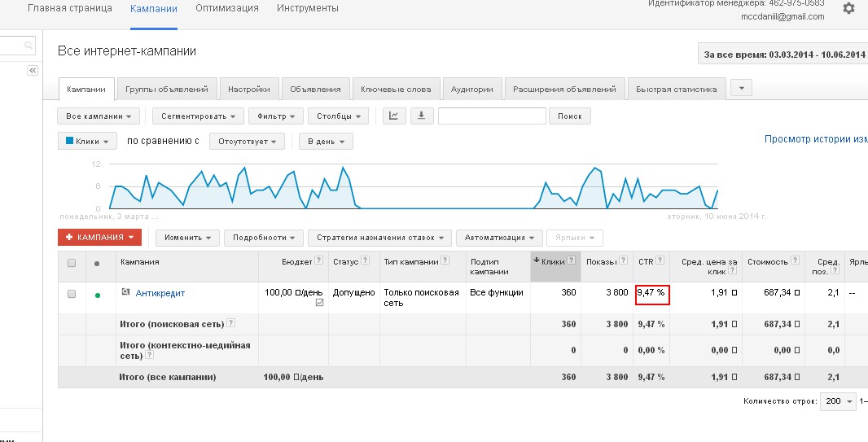This screenshot has height=442, width=868.
Task: Click the help icon next to Статус
Action: pyautogui.click(x=366, y=260)
